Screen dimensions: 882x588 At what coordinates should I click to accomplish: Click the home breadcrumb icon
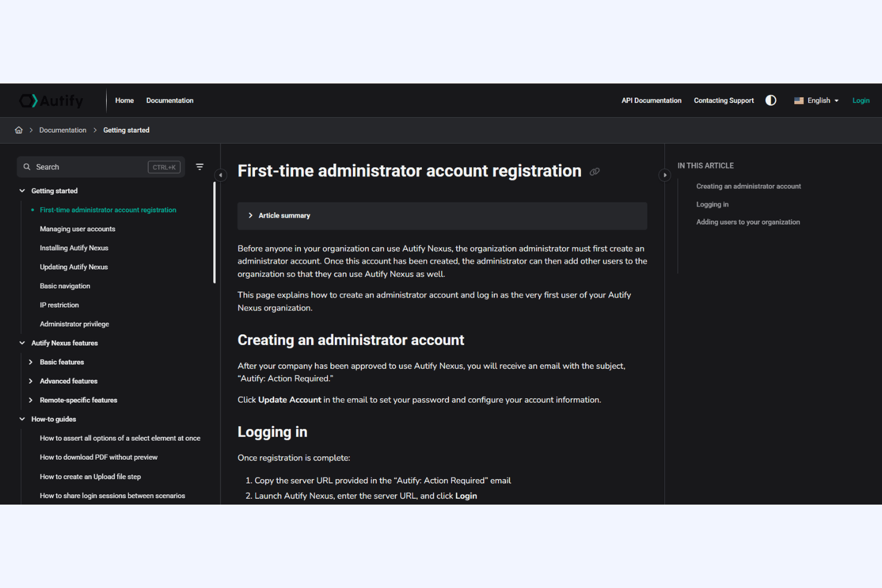point(19,130)
